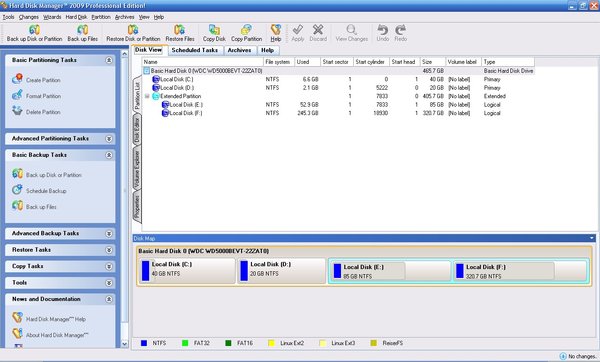Click About Hard Disk Manager icon

click(17, 334)
